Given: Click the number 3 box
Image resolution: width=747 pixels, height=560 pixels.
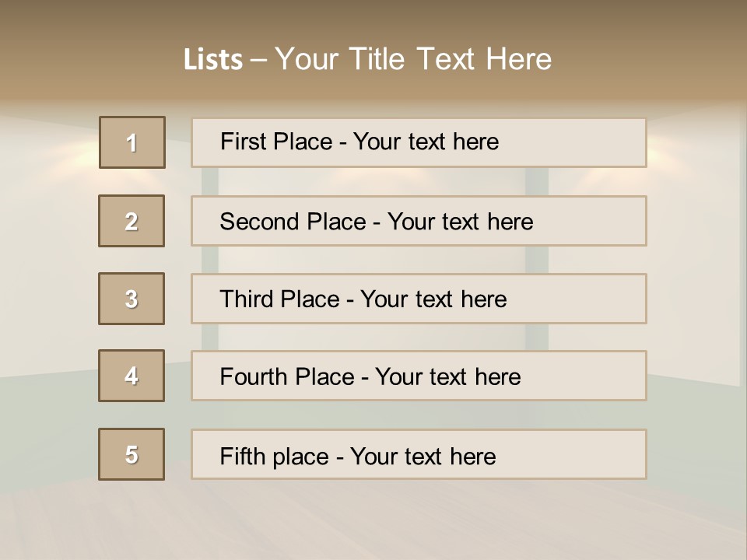Looking at the screenshot, I should coord(132,299).
